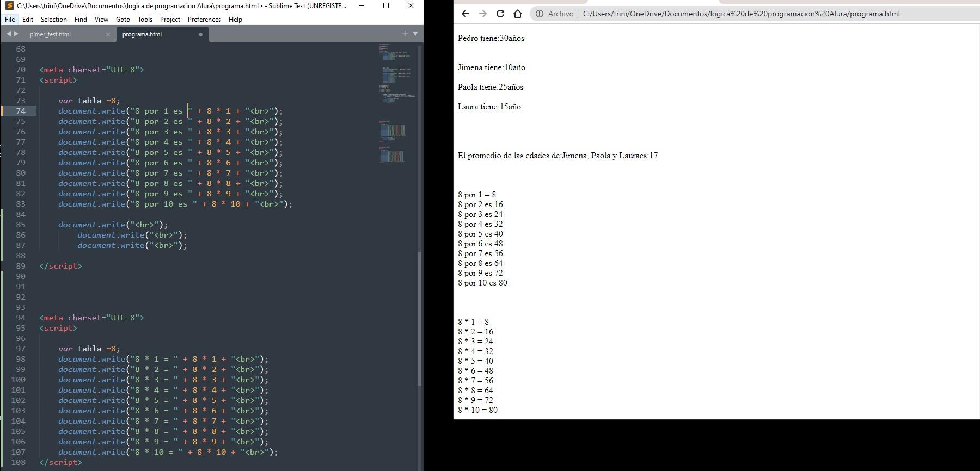Click "Pedro tiene:30años" in browser
Screen dimensions: 980x471
[x=491, y=38]
